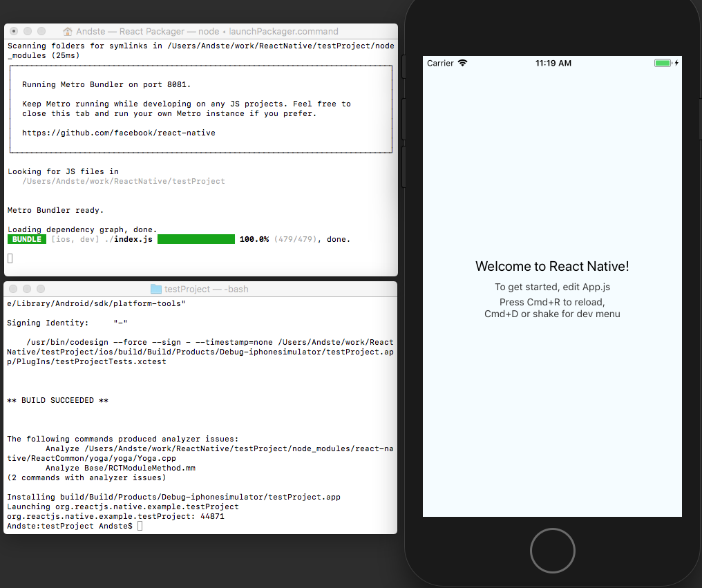Click the 'Signing Identity:' line
This screenshot has width=702, height=588.
click(x=67, y=323)
